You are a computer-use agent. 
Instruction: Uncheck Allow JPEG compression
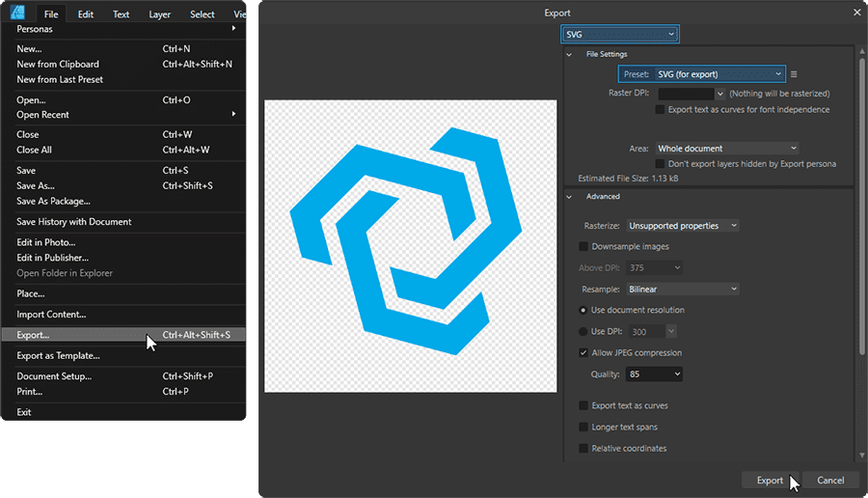point(583,353)
